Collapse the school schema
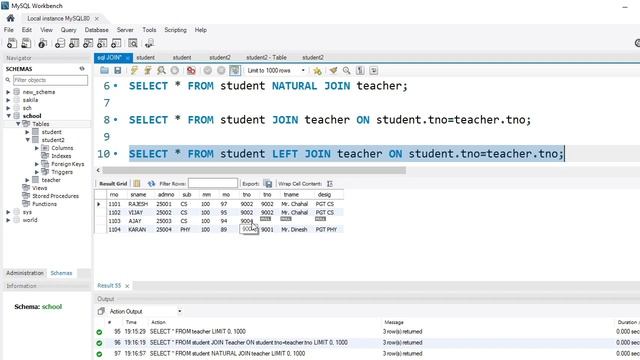The width and height of the screenshot is (640, 360). click(x=8, y=116)
